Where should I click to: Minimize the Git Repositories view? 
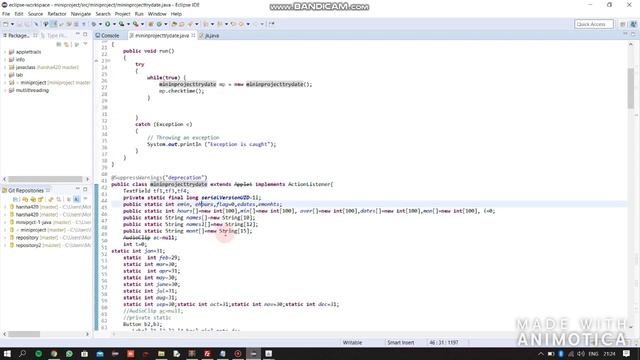[78, 189]
